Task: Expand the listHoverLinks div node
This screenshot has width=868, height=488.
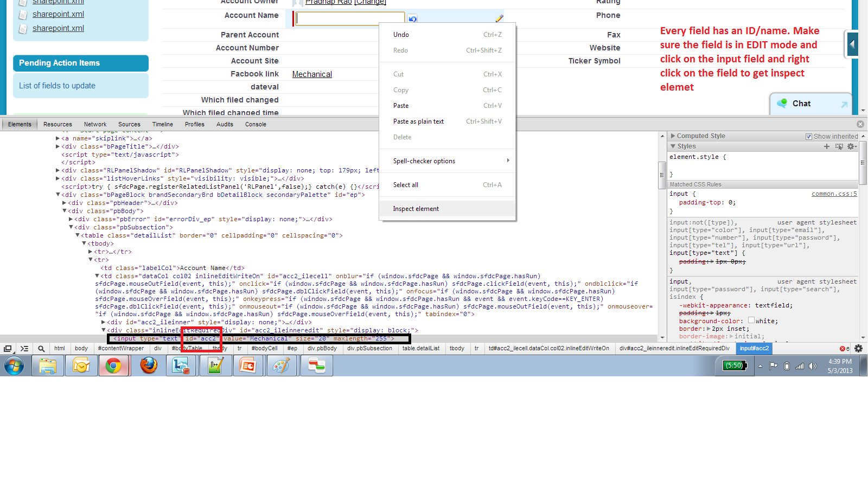Action: [58, 178]
